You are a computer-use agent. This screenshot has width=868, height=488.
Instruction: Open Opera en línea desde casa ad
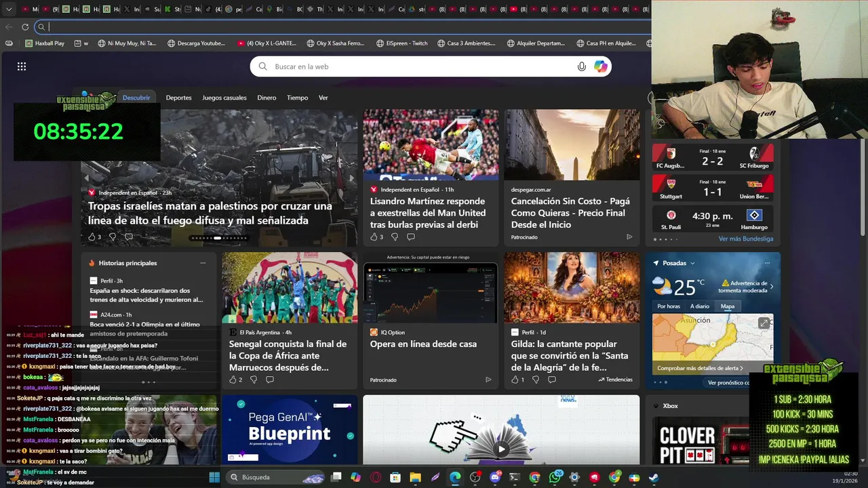pyautogui.click(x=423, y=344)
